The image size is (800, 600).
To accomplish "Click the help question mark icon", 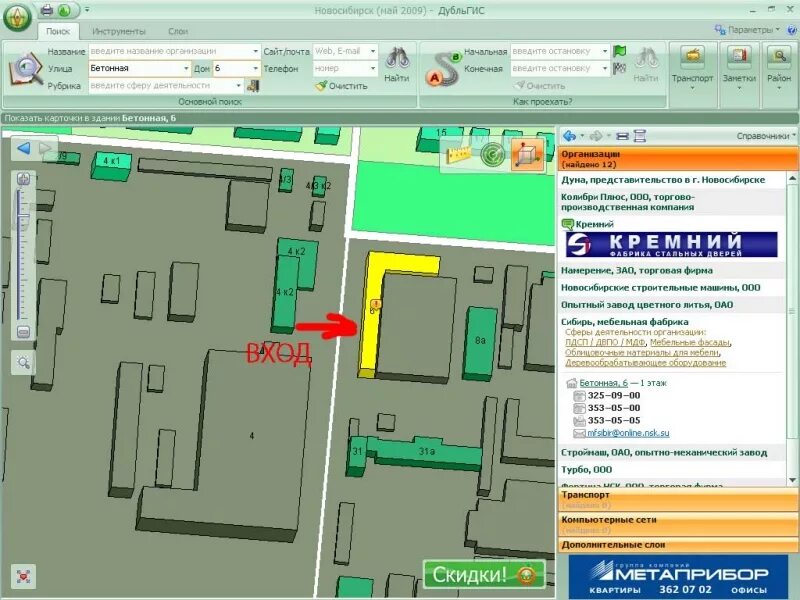I will tap(794, 30).
